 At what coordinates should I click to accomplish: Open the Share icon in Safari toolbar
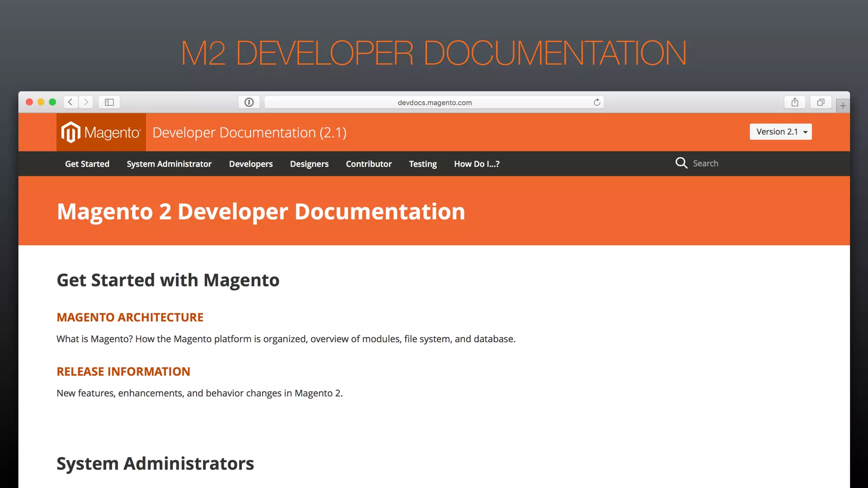tap(795, 102)
